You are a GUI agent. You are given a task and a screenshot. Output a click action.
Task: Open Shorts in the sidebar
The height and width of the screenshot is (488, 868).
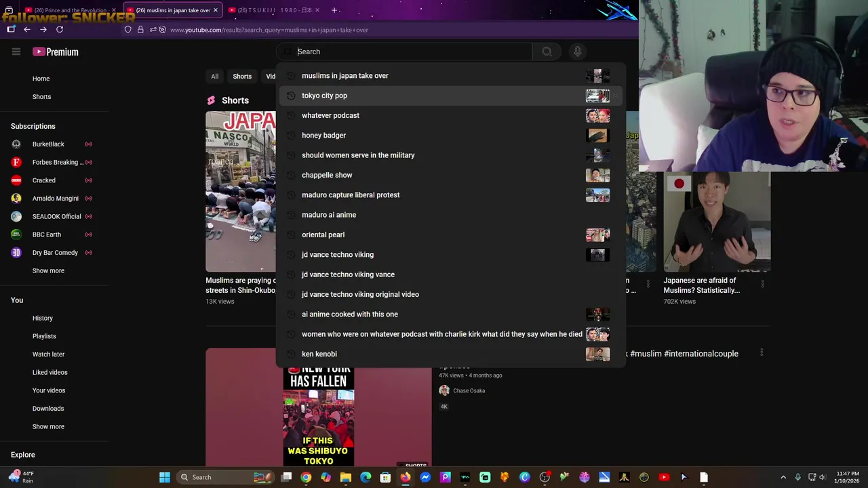41,97
